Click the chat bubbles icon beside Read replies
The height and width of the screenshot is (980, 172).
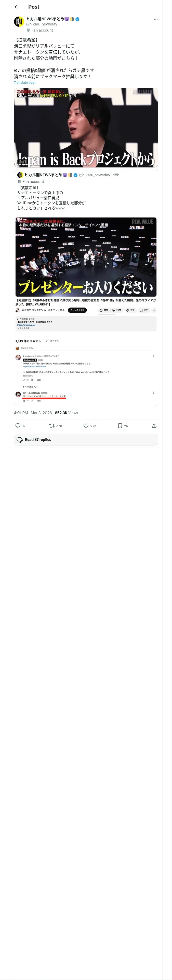pos(20,440)
